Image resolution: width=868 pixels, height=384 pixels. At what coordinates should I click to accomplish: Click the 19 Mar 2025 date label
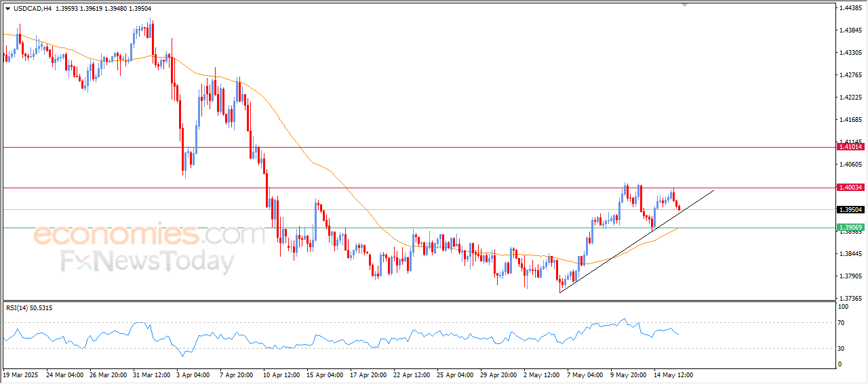coord(20,375)
